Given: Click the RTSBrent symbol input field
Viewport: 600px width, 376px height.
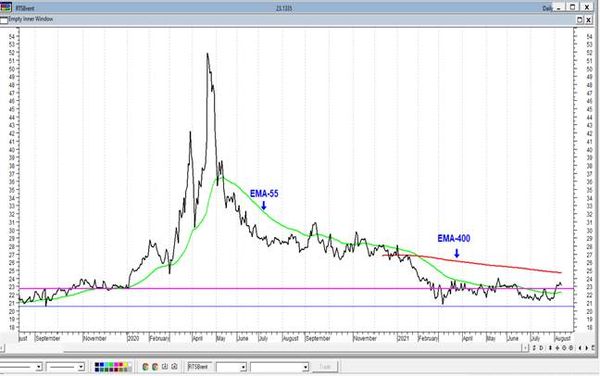Looking at the screenshot, I should click(200, 367).
